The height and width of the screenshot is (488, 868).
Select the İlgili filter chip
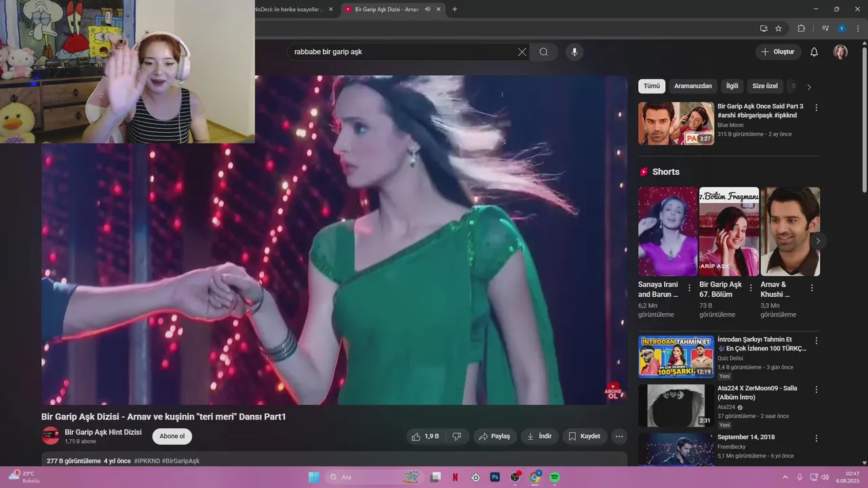(x=732, y=86)
